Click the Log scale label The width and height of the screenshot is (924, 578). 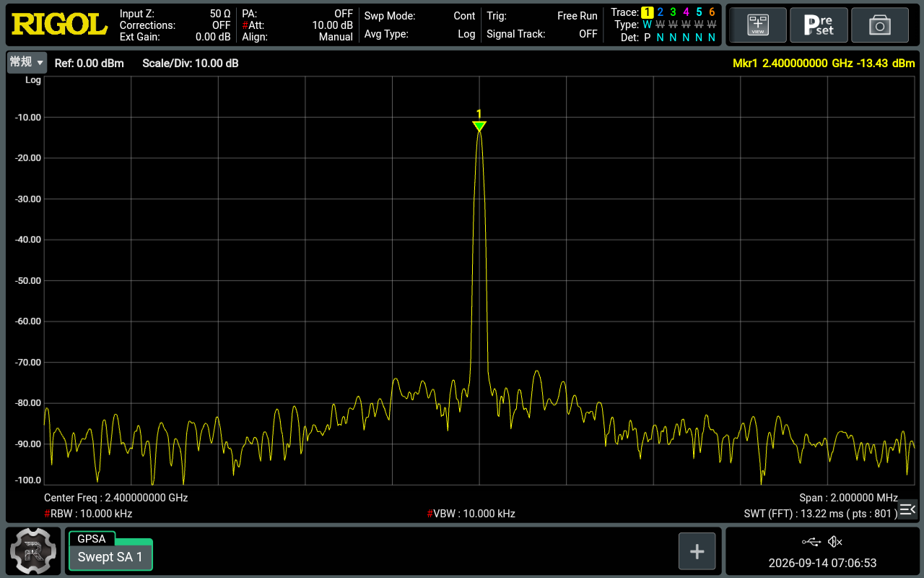33,80
